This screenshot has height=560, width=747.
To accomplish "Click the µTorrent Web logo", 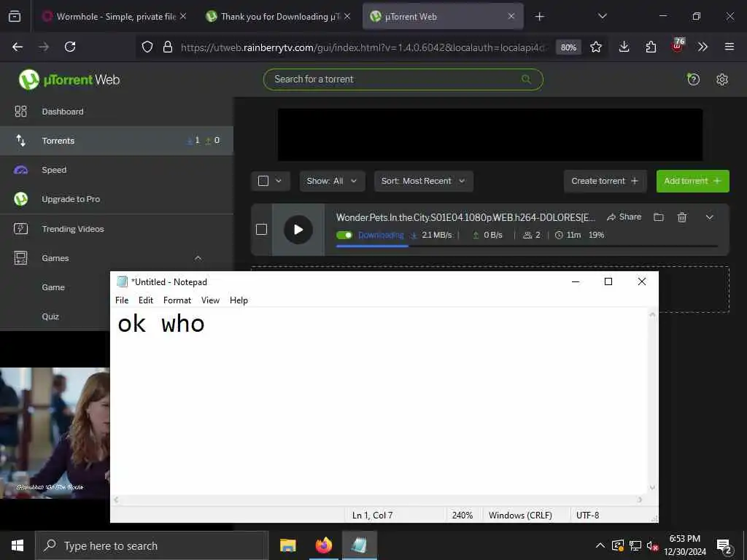I will pyautogui.click(x=69, y=79).
